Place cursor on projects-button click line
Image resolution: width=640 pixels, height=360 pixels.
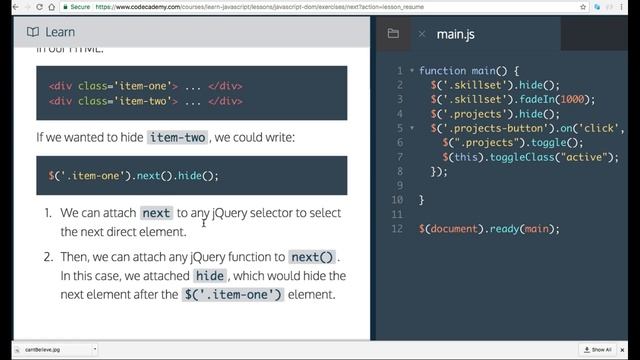[527, 129]
